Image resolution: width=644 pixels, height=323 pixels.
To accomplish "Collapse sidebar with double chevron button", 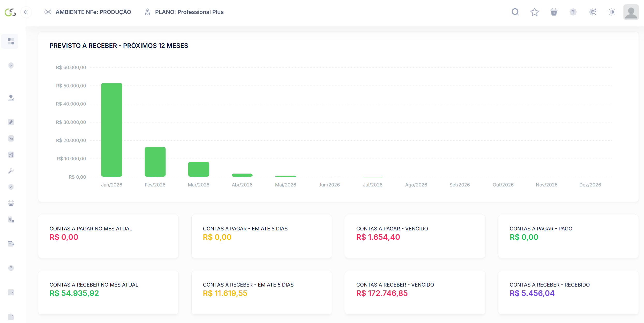I will 26,12.
